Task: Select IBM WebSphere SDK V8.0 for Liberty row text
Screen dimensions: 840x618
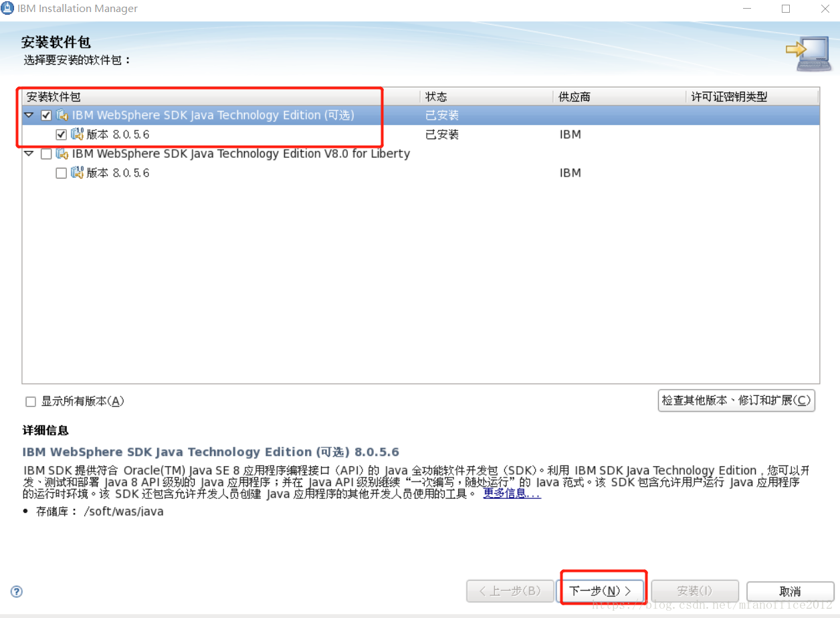Action: click(241, 154)
